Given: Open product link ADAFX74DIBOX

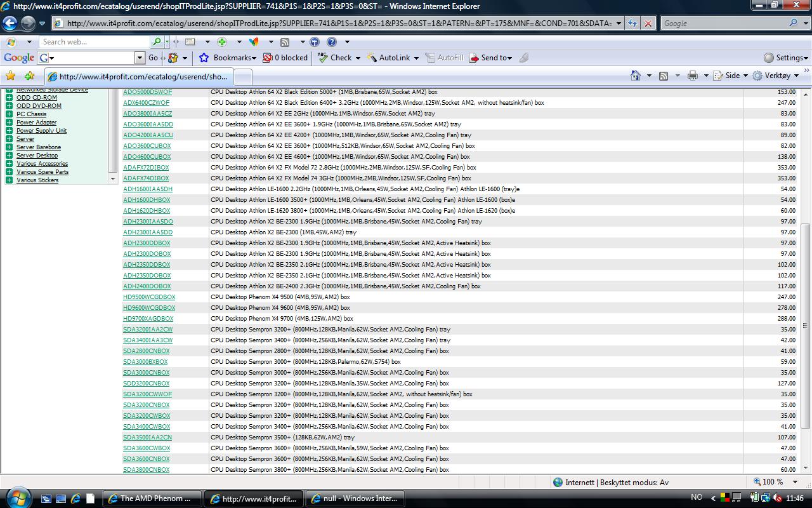Looking at the screenshot, I should click(146, 178).
